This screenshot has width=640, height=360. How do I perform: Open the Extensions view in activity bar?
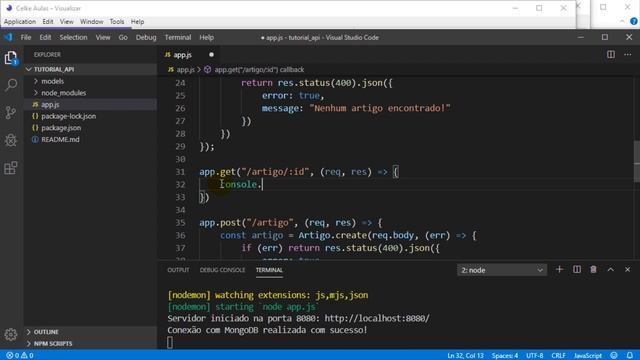tap(11, 168)
